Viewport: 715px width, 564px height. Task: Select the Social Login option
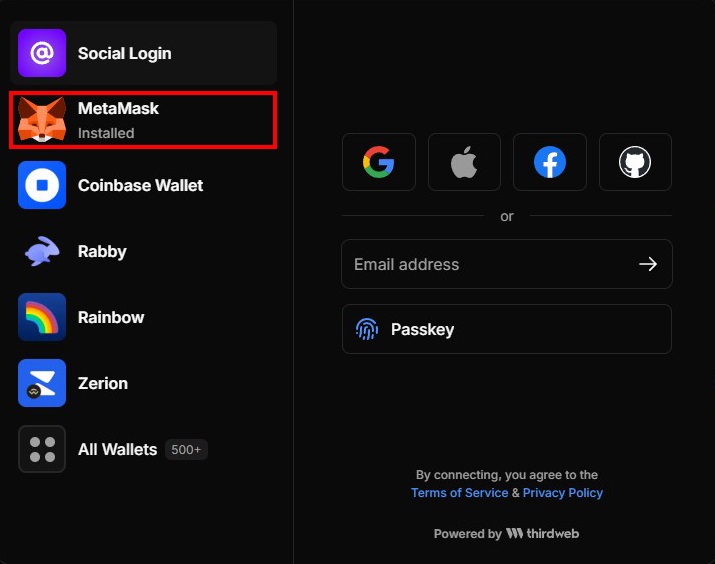(x=124, y=53)
